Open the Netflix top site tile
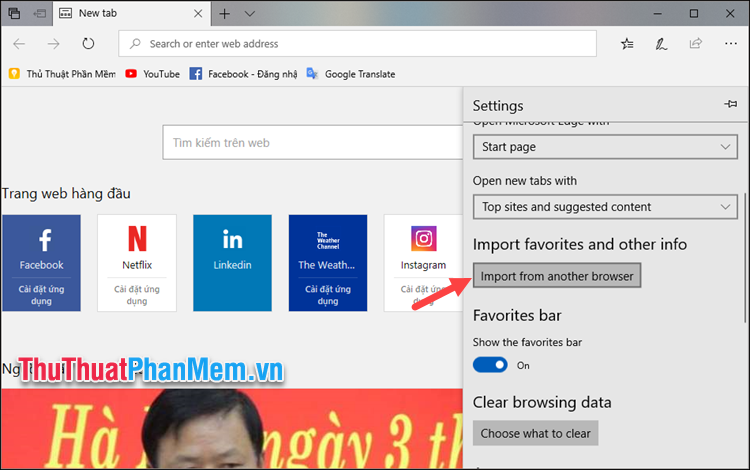This screenshot has height=470, width=750. coord(137,263)
